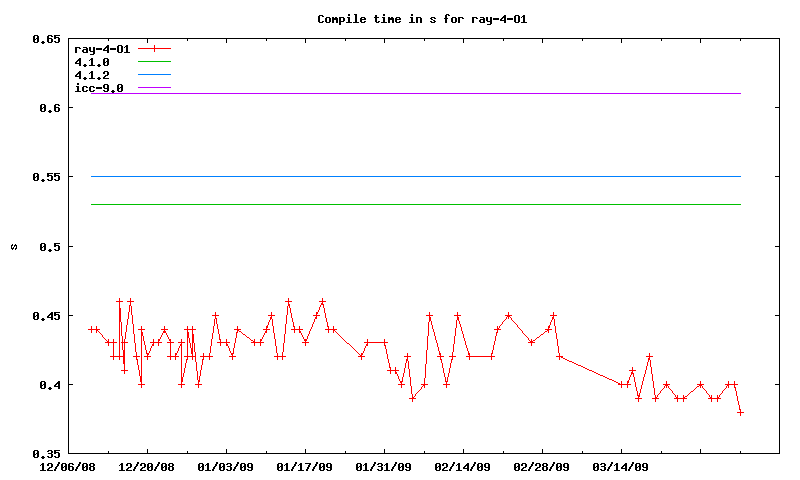Click the blue line sample beside 4.1.2
Screen dimensions: 800x480
coord(155,75)
